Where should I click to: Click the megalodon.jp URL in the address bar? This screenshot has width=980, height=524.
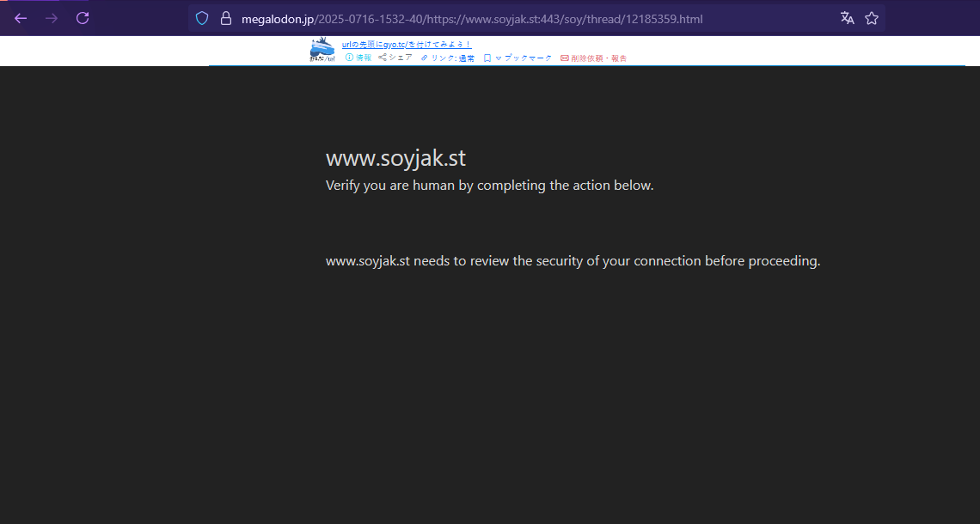472,20
